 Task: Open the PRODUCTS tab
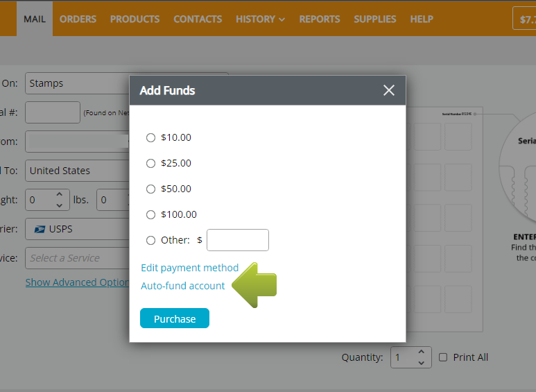[x=135, y=19]
